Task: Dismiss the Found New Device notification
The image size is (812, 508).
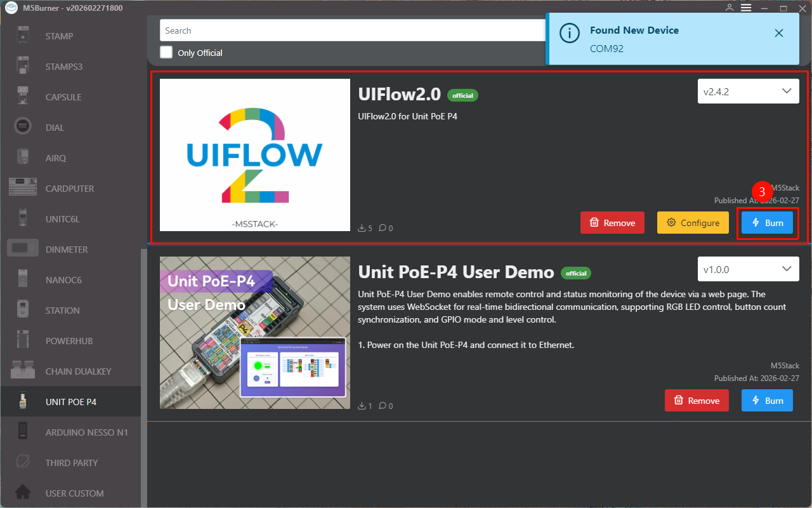Action: point(779,33)
